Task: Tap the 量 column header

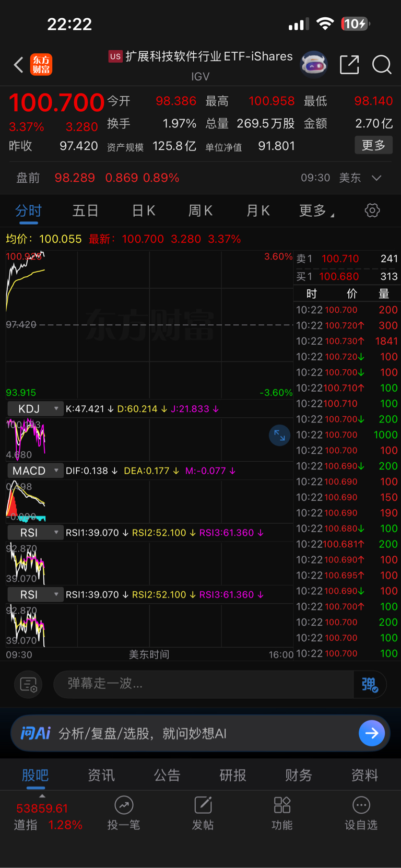Action: point(384,294)
